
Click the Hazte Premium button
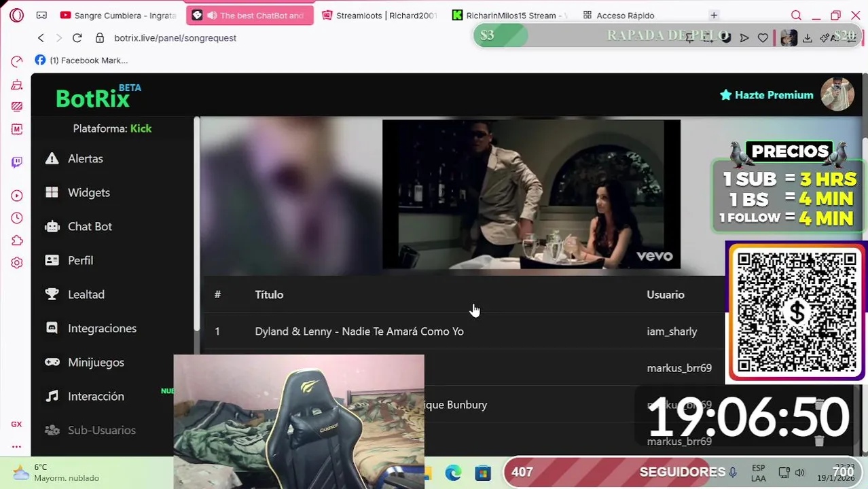pos(766,95)
